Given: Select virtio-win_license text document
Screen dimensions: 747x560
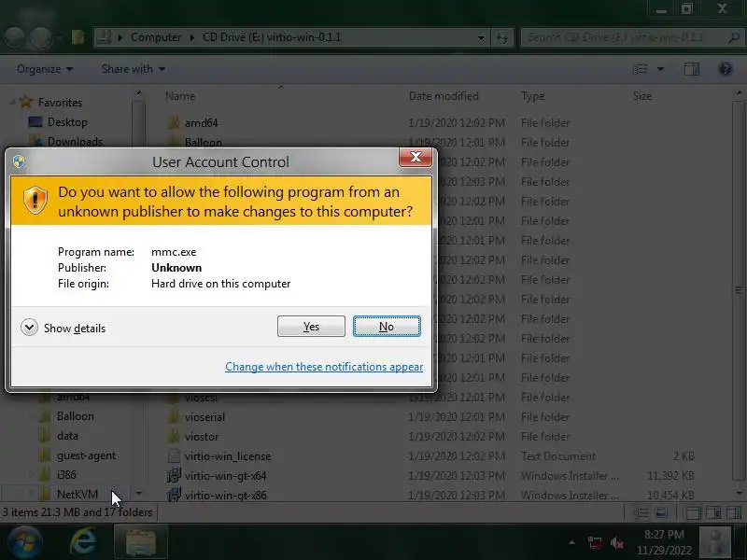Looking at the screenshot, I should [x=228, y=456].
